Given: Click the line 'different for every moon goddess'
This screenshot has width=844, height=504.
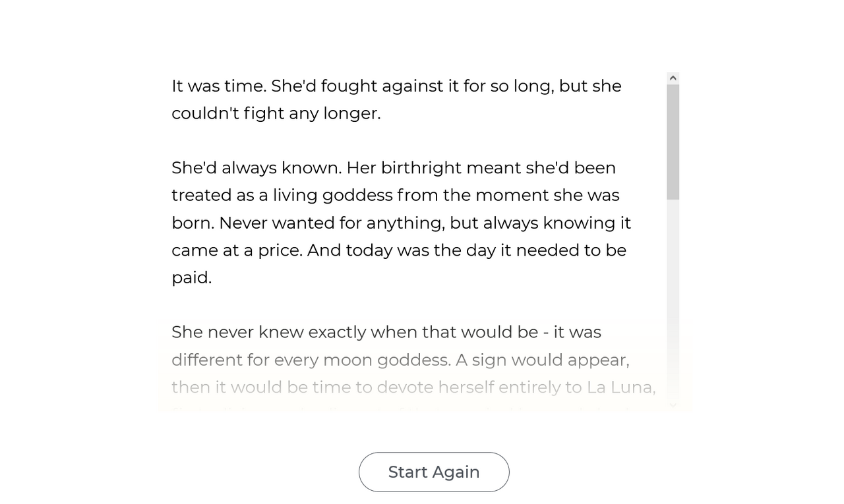Looking at the screenshot, I should (x=400, y=360).
